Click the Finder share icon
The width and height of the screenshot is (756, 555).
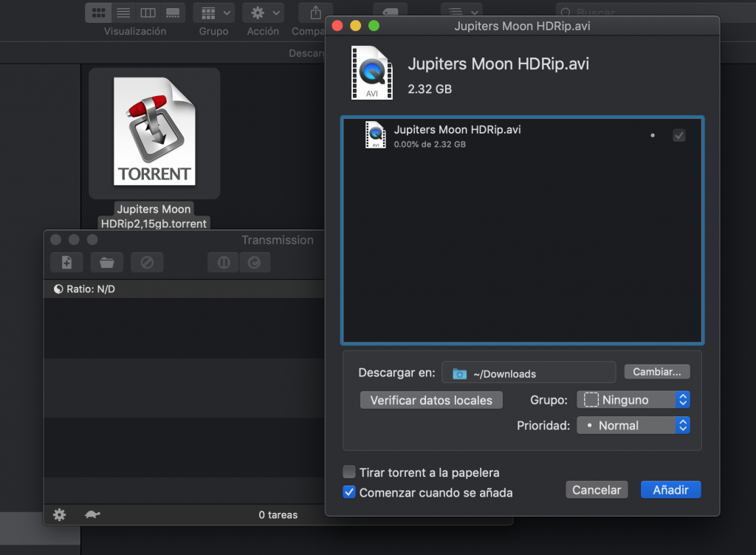pos(315,13)
